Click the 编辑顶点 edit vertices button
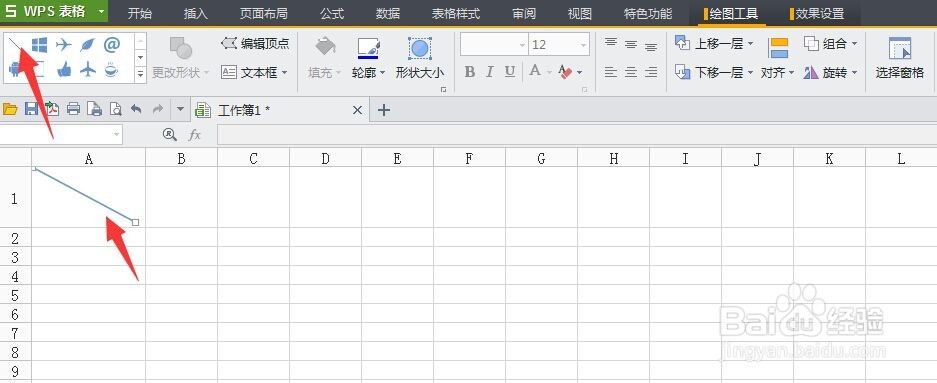The image size is (937, 383). [255, 44]
